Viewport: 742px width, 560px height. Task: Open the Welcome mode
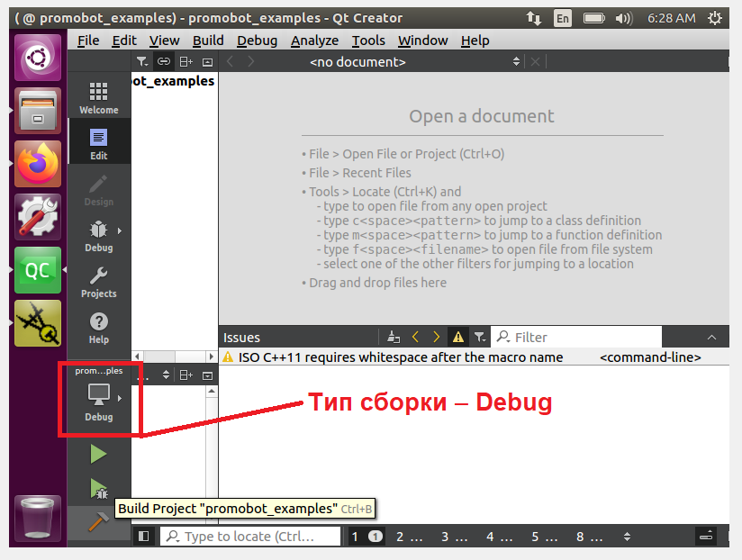tap(98, 98)
